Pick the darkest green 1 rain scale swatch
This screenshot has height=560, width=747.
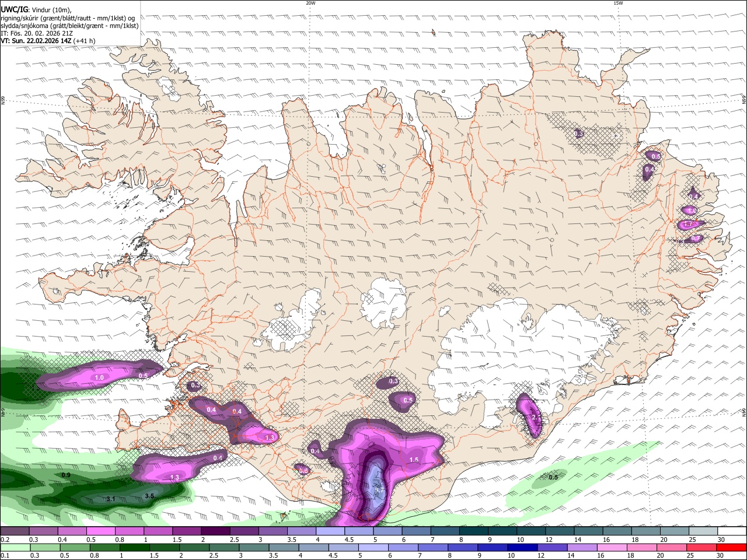pyautogui.click(x=134, y=547)
